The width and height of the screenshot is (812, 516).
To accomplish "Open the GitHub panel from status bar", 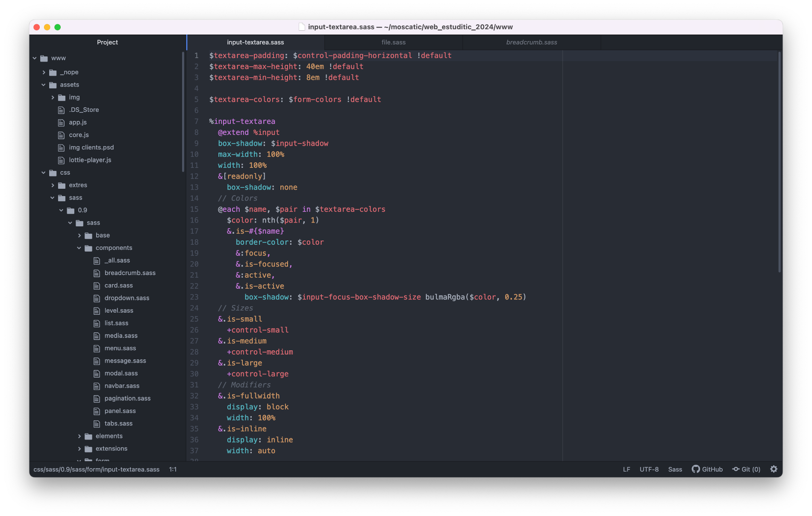I will click(x=707, y=469).
